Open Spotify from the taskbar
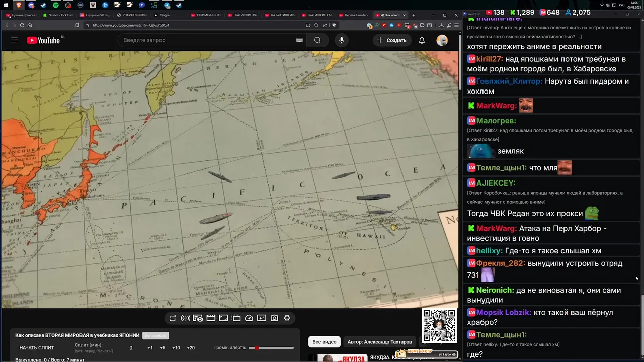Image resolution: width=644 pixels, height=362 pixels. pyautogui.click(x=55, y=5)
